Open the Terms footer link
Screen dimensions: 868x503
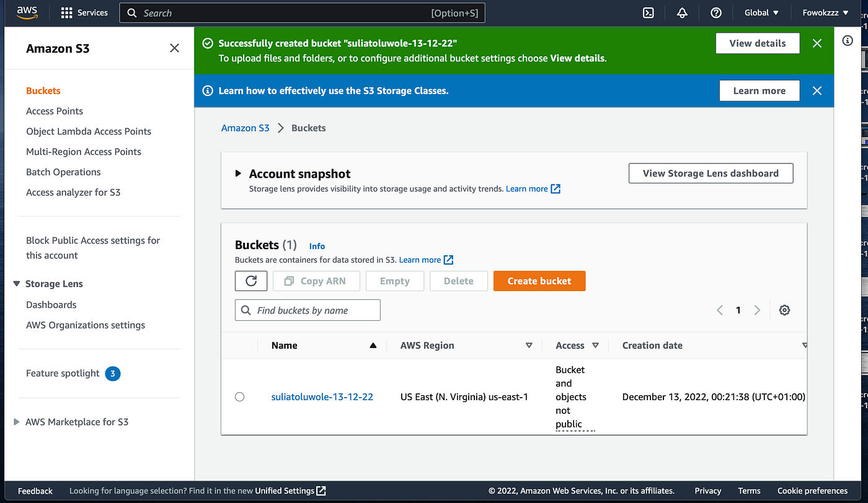pyautogui.click(x=749, y=491)
